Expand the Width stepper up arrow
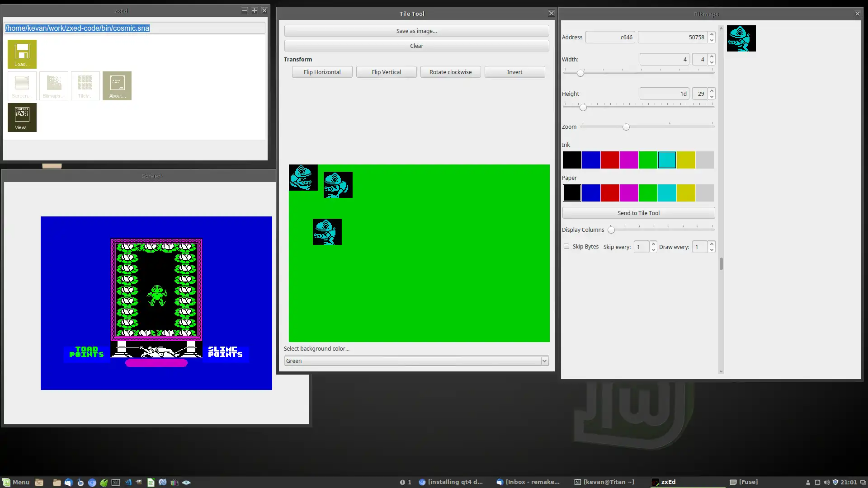Screen dimensions: 868x488 711,56
